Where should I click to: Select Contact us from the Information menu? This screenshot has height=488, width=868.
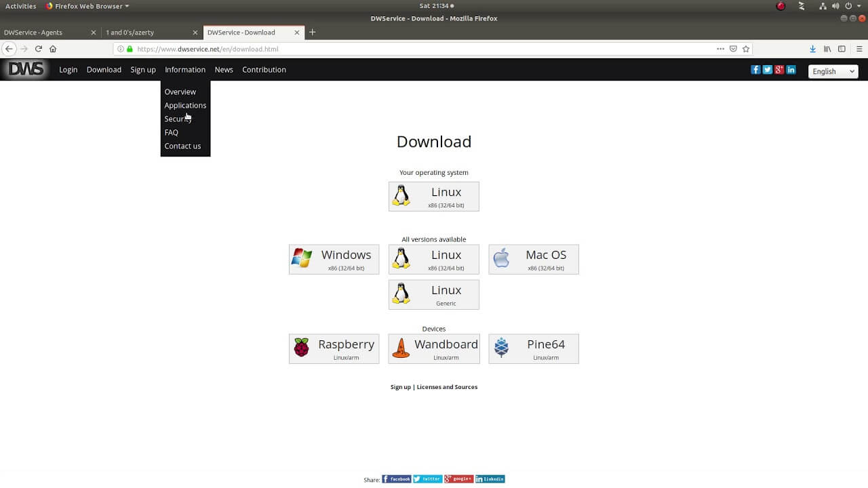tap(182, 146)
